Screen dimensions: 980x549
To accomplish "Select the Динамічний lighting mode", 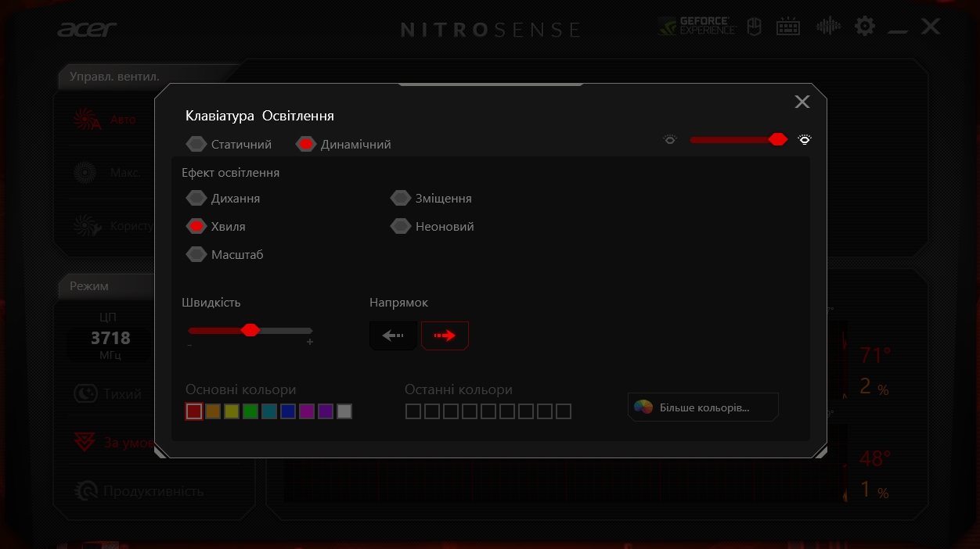I will pyautogui.click(x=306, y=145).
